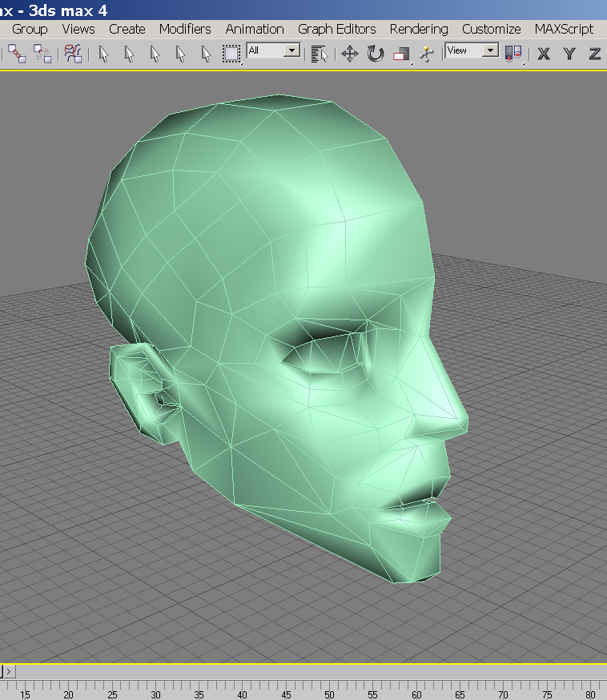Open the 'All' selection filter dropdown
This screenshot has width=607, height=700.
[x=292, y=50]
